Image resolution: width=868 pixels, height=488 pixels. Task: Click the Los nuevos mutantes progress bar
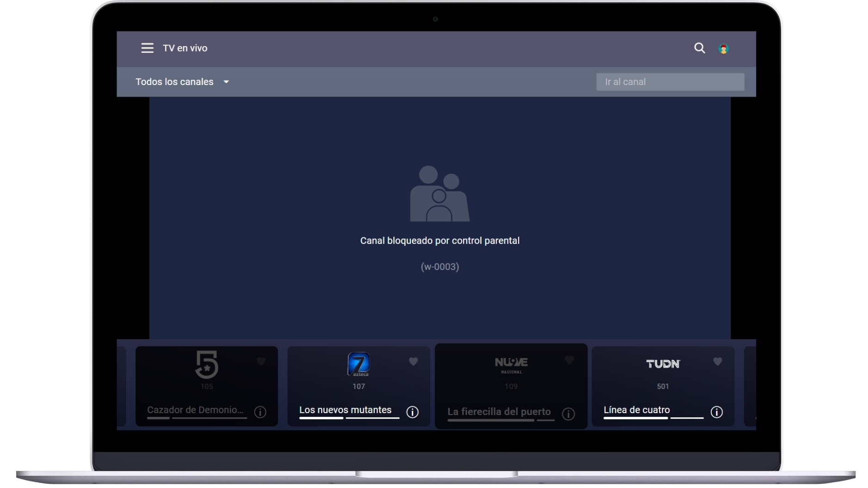tap(349, 418)
